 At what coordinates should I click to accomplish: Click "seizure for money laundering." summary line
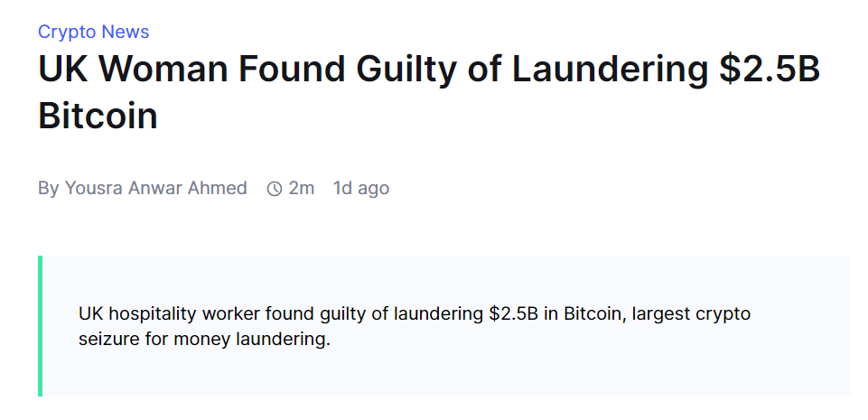tap(204, 341)
